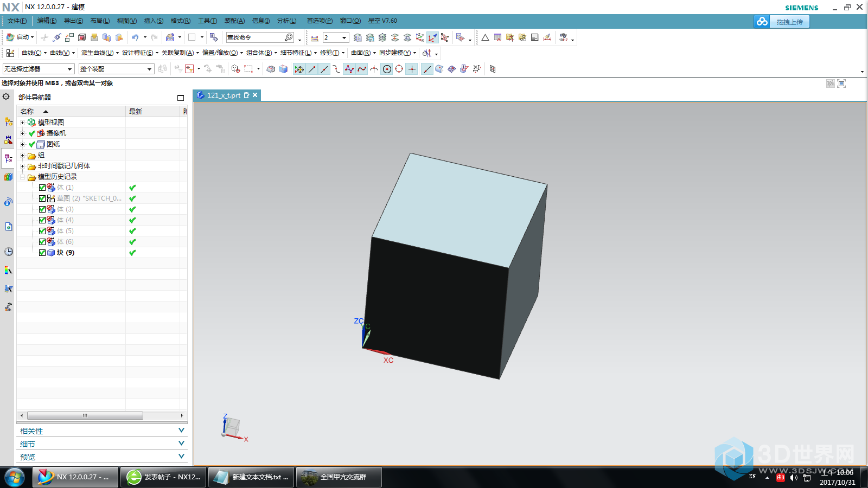Viewport: 868px width, 488px height.
Task: Click the 拖拽上传 button
Action: 789,22
